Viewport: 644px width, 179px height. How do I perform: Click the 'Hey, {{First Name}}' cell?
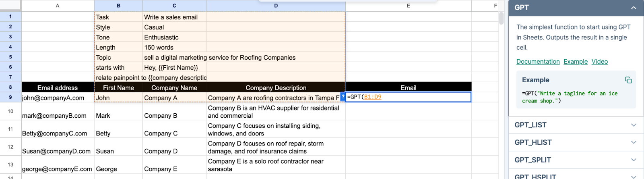pyautogui.click(x=174, y=67)
